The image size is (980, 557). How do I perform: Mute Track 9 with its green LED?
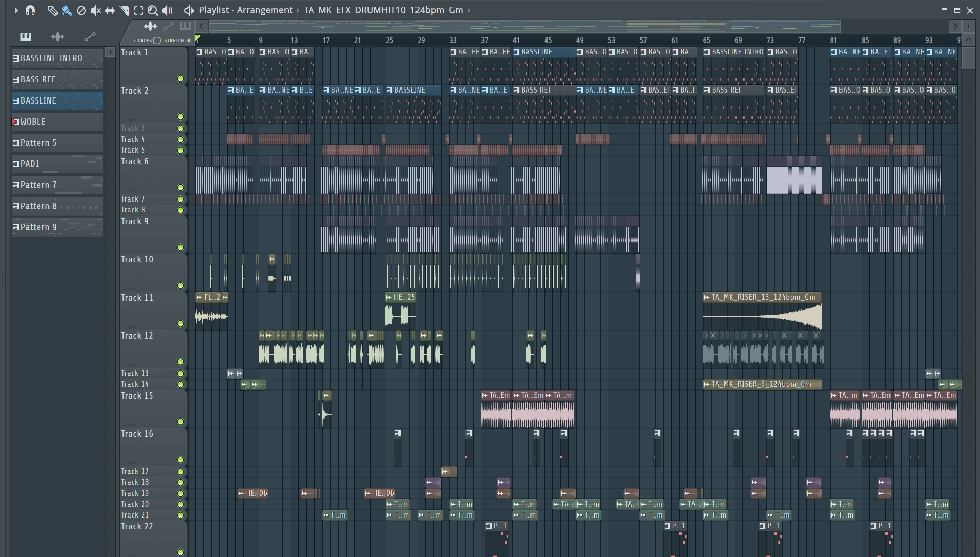point(180,247)
